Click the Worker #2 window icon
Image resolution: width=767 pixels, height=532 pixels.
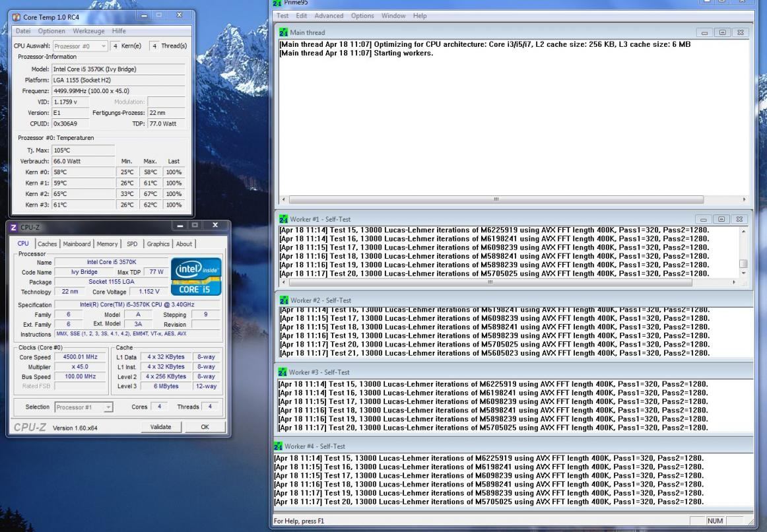coord(284,300)
